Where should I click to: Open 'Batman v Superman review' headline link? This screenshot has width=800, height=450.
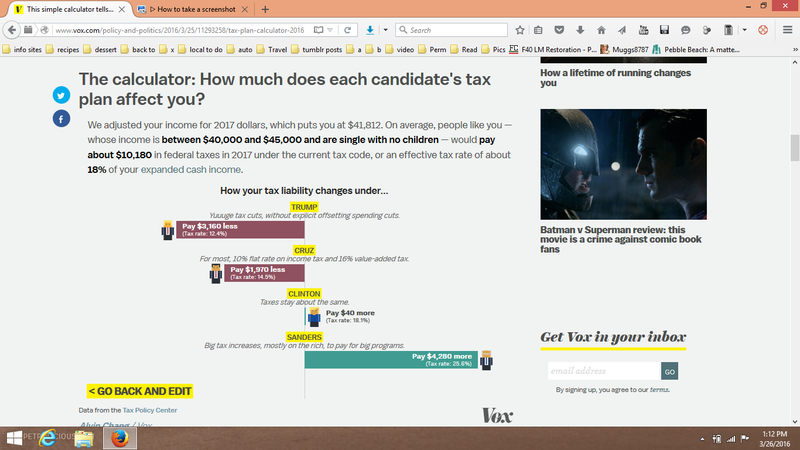620,239
